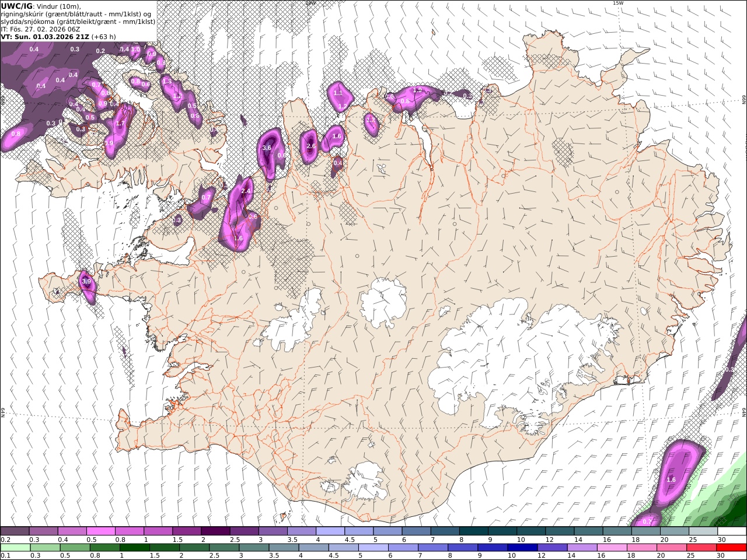Image resolution: width=747 pixels, height=560 pixels.
Task: Pick snow legend swatch between 2 and 2.5
Action: click(x=215, y=531)
